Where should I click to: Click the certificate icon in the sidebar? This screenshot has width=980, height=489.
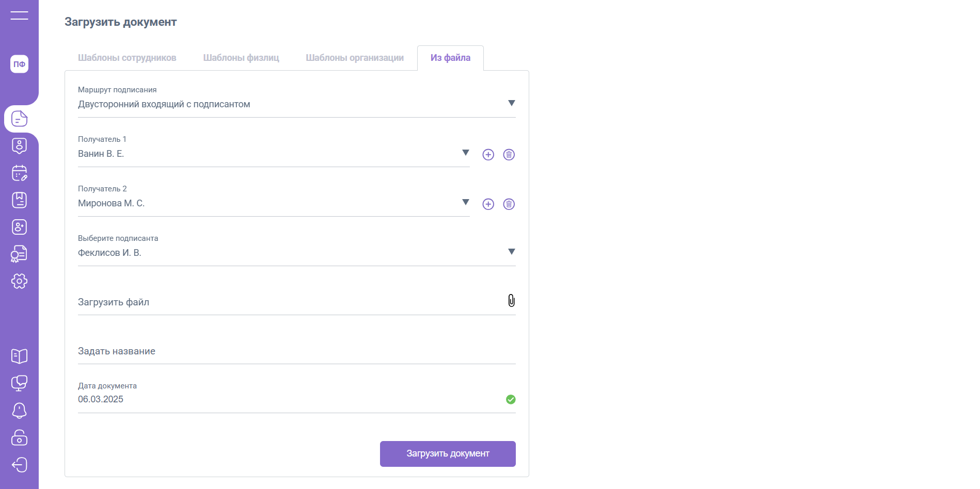pos(19,254)
